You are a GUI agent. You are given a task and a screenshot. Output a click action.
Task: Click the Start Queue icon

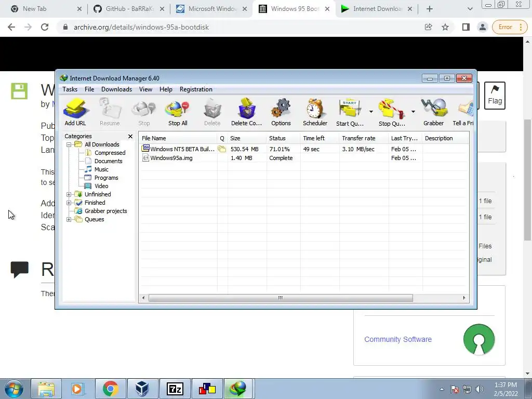click(x=350, y=112)
